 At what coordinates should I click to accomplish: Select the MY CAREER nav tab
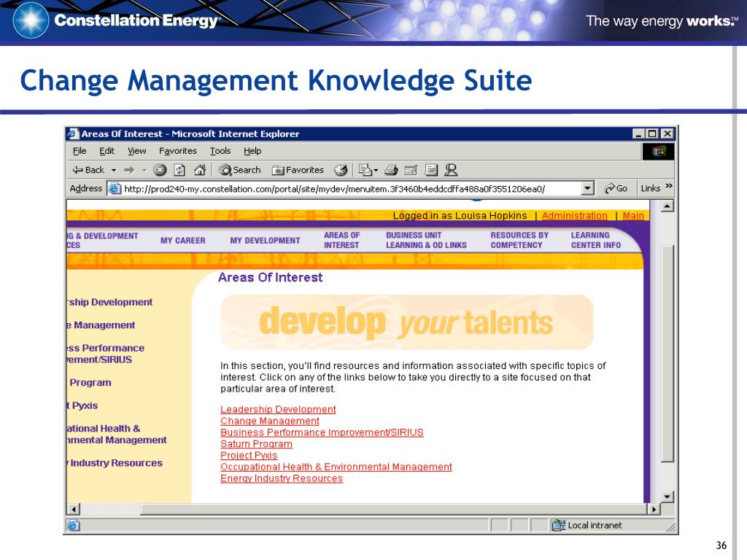183,241
